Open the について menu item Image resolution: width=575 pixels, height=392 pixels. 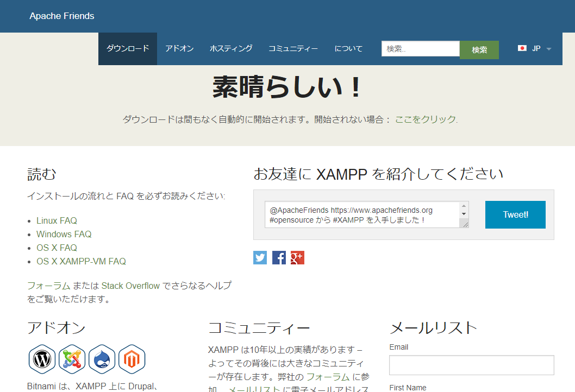(x=348, y=49)
